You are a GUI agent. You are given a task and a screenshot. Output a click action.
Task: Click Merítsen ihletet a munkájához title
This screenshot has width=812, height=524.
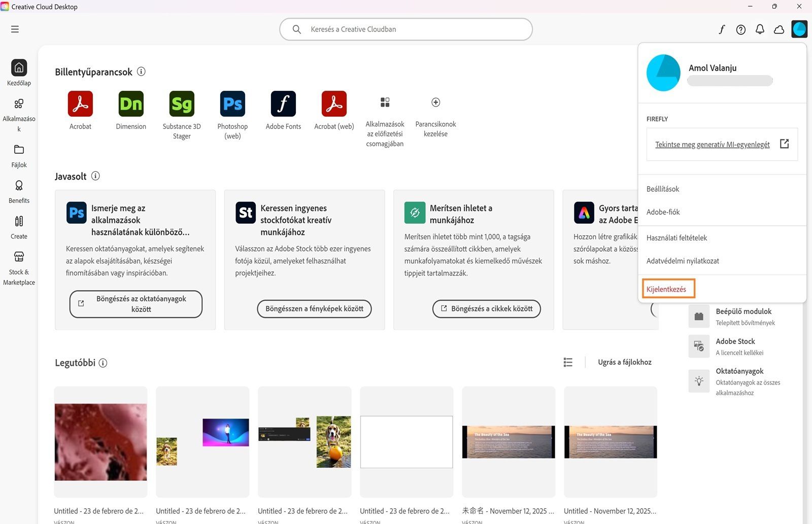461,214
